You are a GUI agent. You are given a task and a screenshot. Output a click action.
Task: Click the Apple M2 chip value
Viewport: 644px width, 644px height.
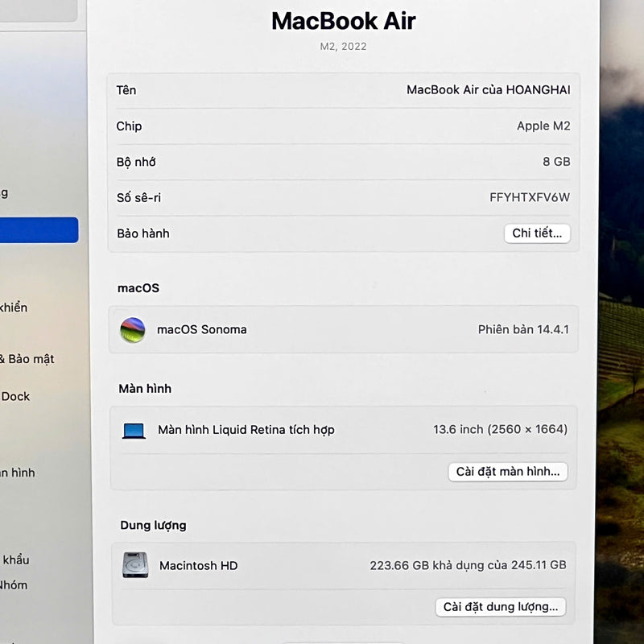[x=543, y=126]
